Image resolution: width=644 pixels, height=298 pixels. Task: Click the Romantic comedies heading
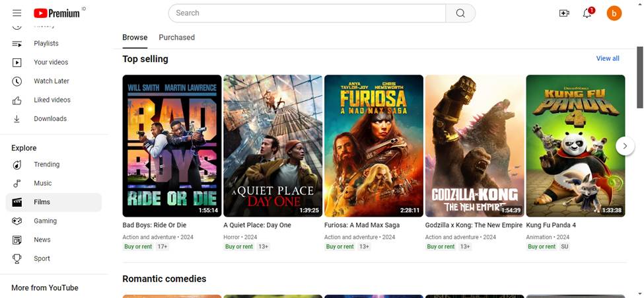pyautogui.click(x=164, y=279)
